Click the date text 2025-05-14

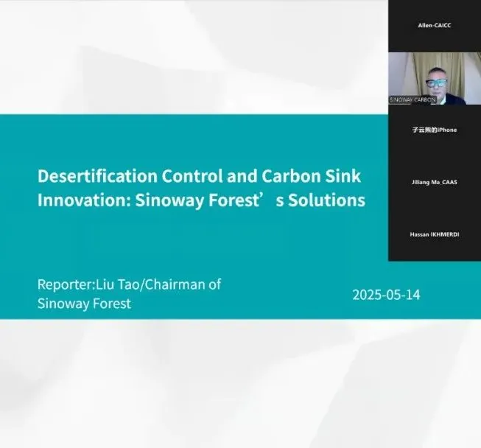point(386,295)
